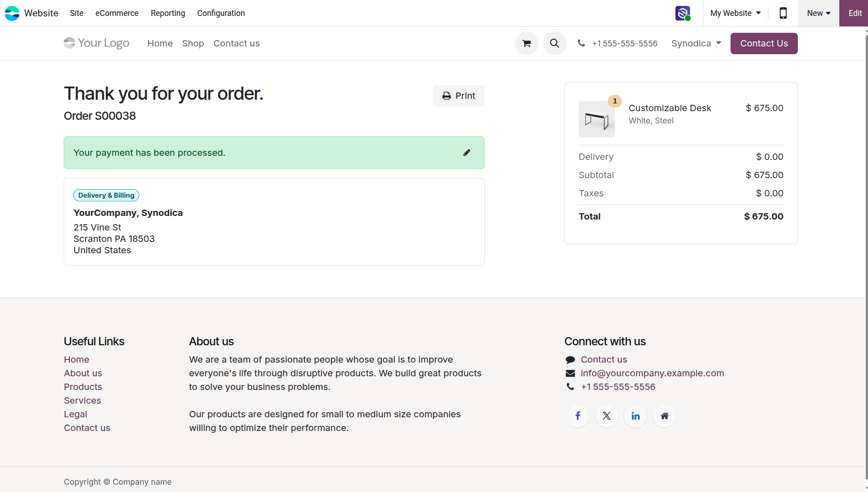Click the 215 Vine St address line
Image resolution: width=868 pixels, height=492 pixels.
(97, 227)
